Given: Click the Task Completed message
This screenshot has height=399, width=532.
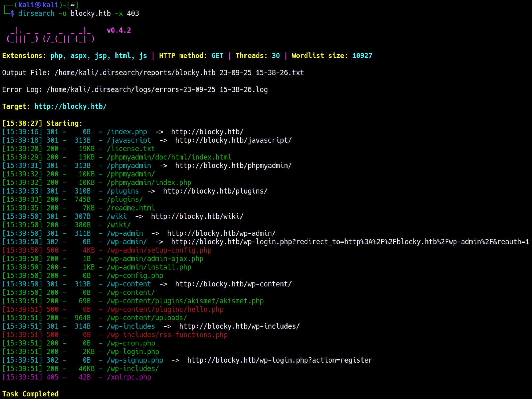Looking at the screenshot, I should (30, 394).
